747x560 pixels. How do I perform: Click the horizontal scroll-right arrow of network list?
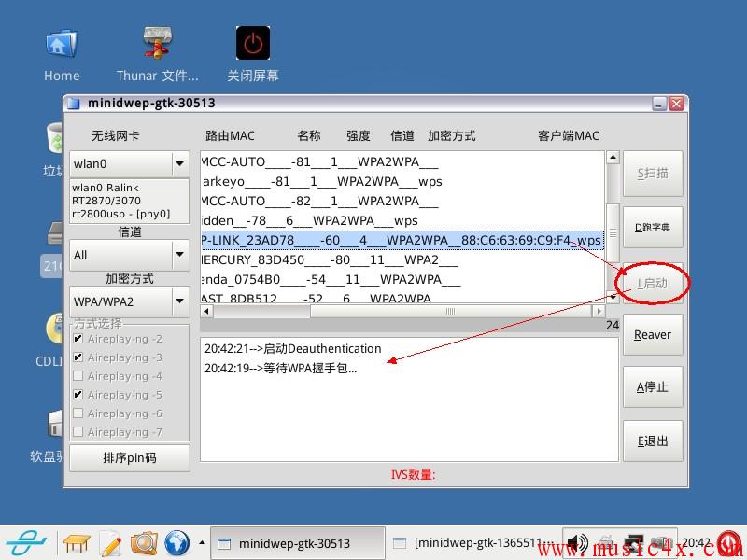click(x=599, y=312)
